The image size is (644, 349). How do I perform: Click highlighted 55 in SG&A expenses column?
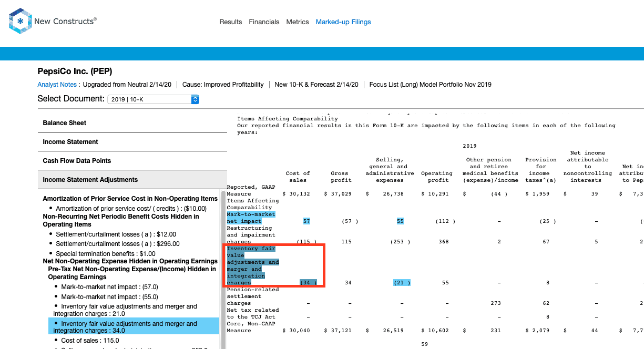coord(400,221)
